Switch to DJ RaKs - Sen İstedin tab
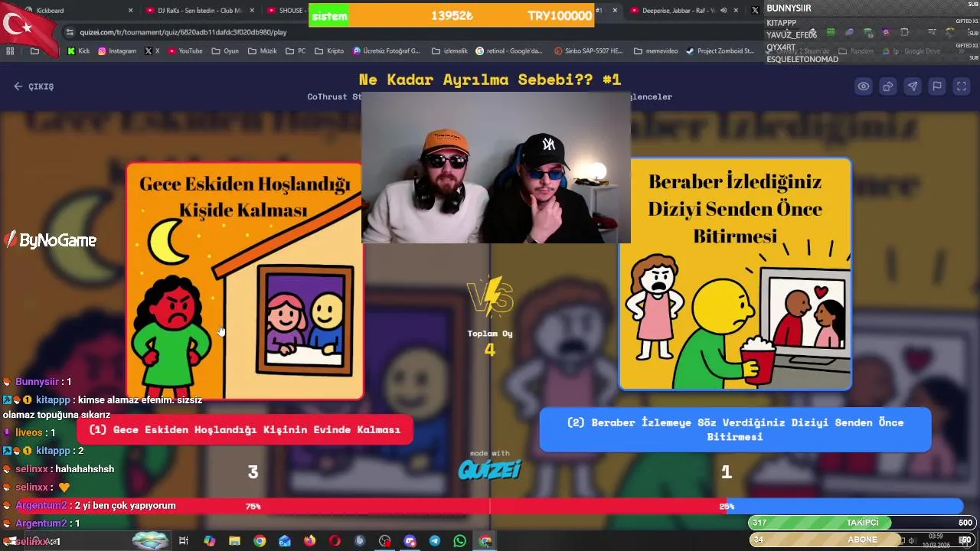 click(201, 11)
